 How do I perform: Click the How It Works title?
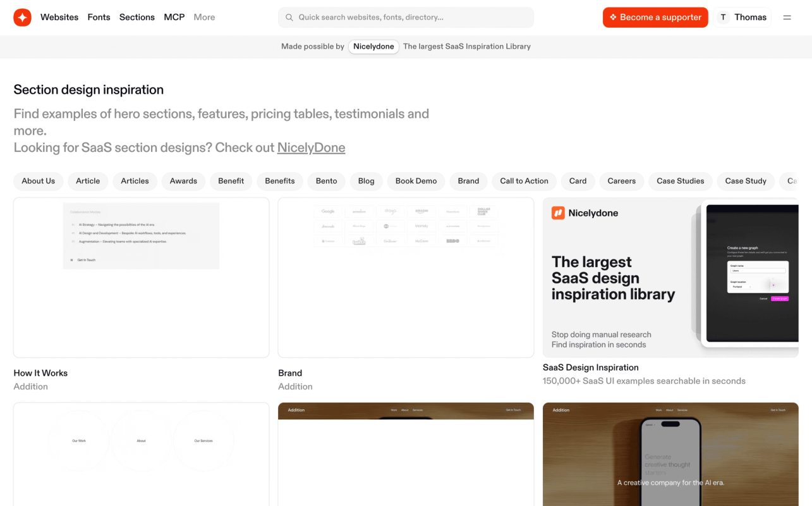point(40,373)
